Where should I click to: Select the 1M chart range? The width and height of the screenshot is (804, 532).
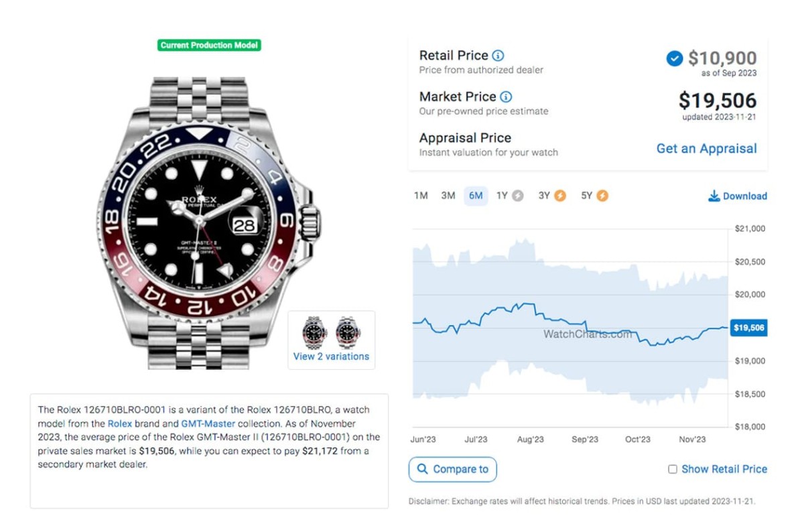coord(421,196)
